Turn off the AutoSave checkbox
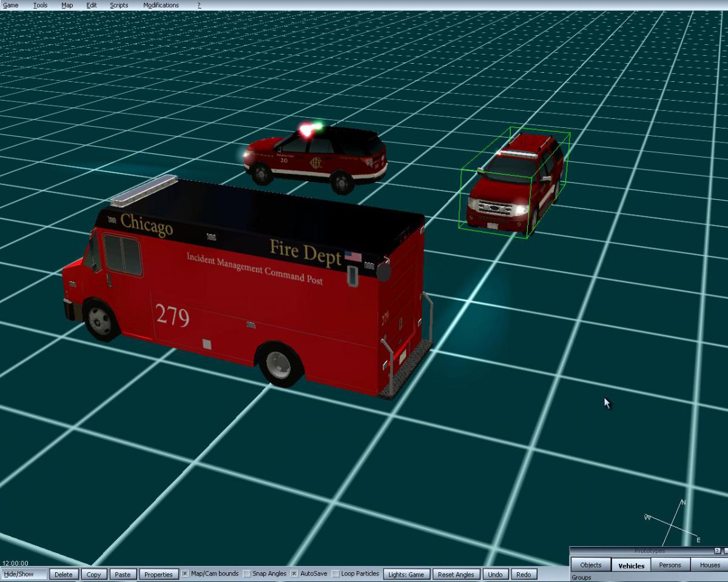Screen dimensions: 728x582 [x=294, y=574]
